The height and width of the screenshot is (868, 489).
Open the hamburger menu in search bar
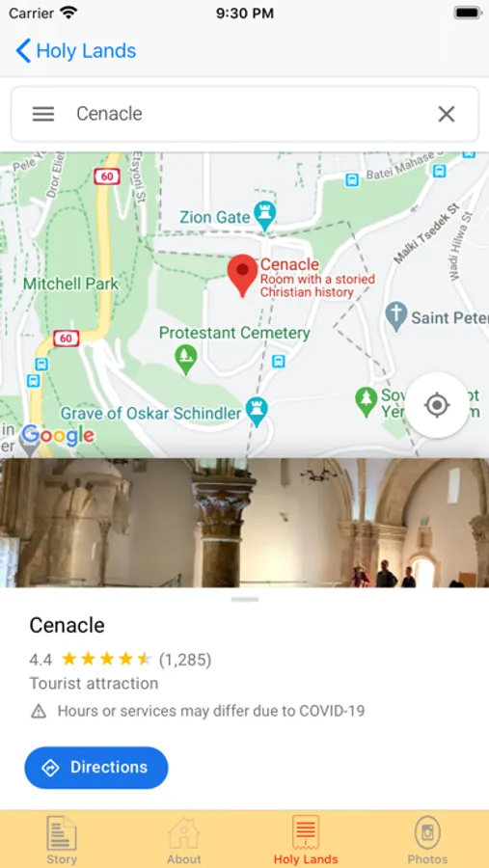point(43,114)
